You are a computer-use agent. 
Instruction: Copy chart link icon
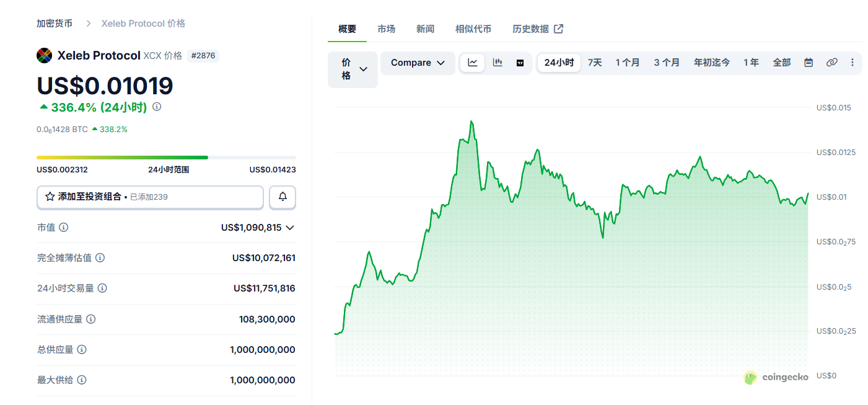[x=832, y=63]
